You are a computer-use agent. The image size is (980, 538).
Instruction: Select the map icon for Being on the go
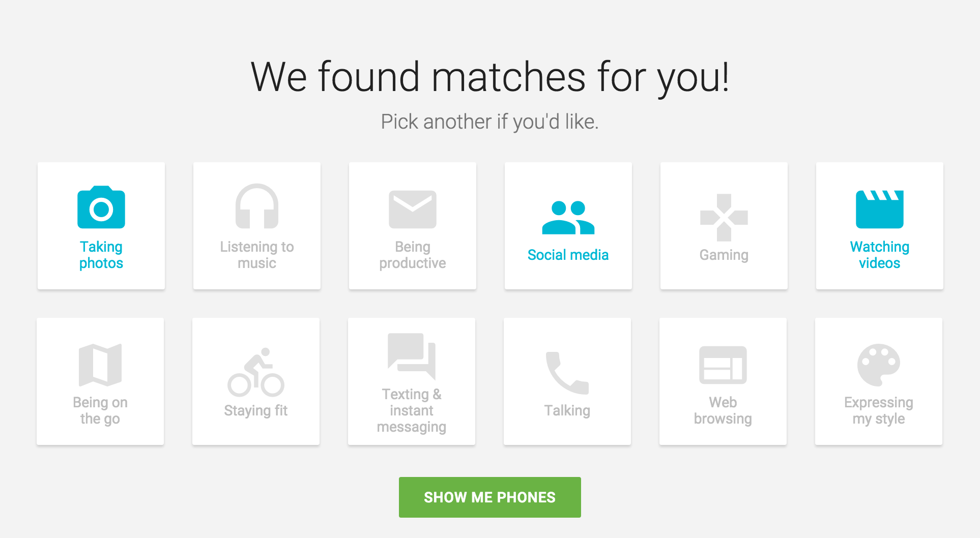[100, 365]
